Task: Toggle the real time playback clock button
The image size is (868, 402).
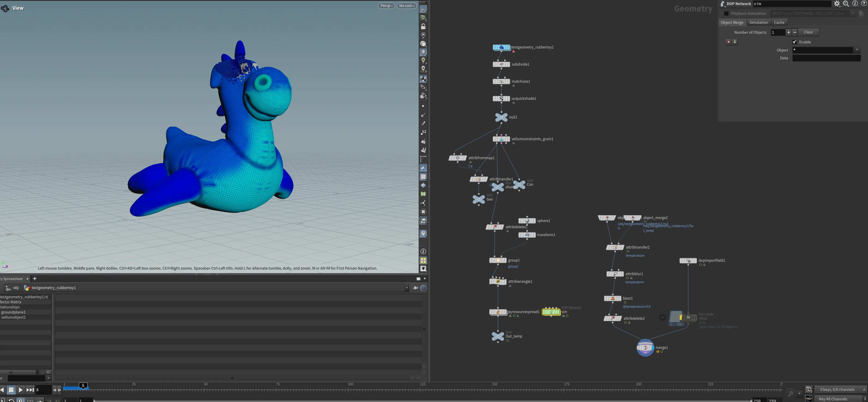Action: click(x=21, y=400)
